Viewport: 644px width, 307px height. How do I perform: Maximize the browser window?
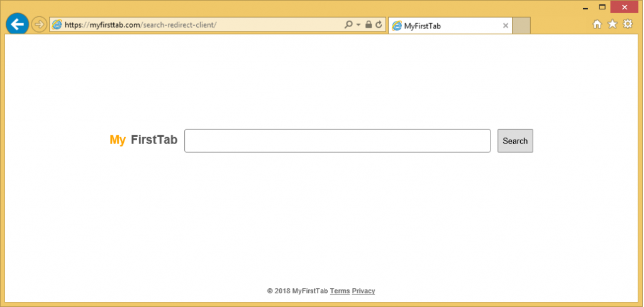click(602, 7)
